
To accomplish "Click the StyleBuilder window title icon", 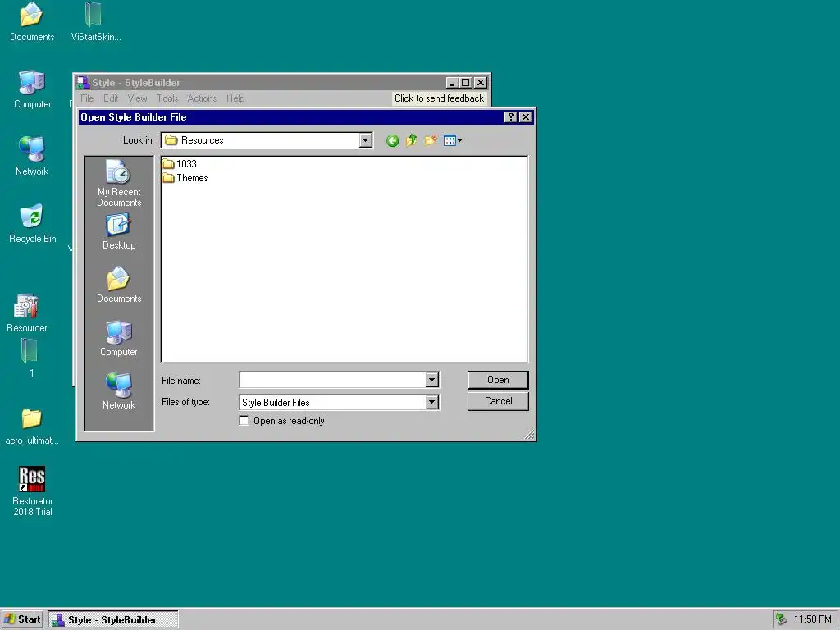I will coord(83,83).
